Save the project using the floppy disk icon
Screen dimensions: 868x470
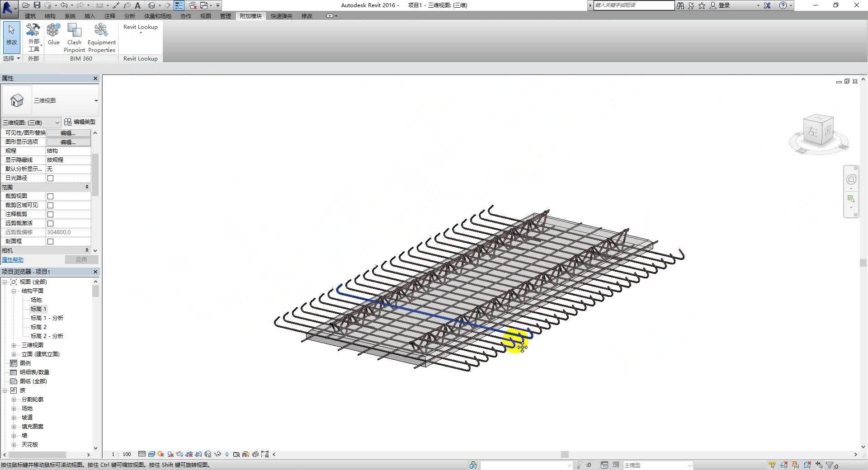(x=37, y=5)
